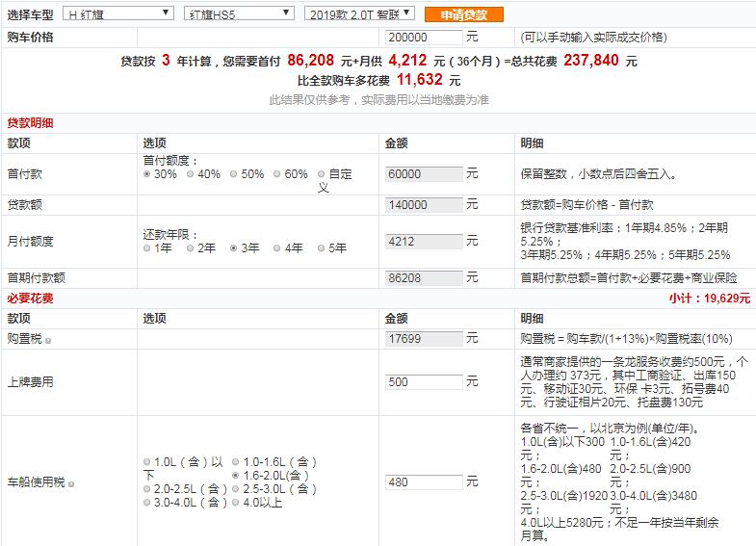
Task: Open the car brand dropdown showing 红旗
Action: (x=118, y=13)
